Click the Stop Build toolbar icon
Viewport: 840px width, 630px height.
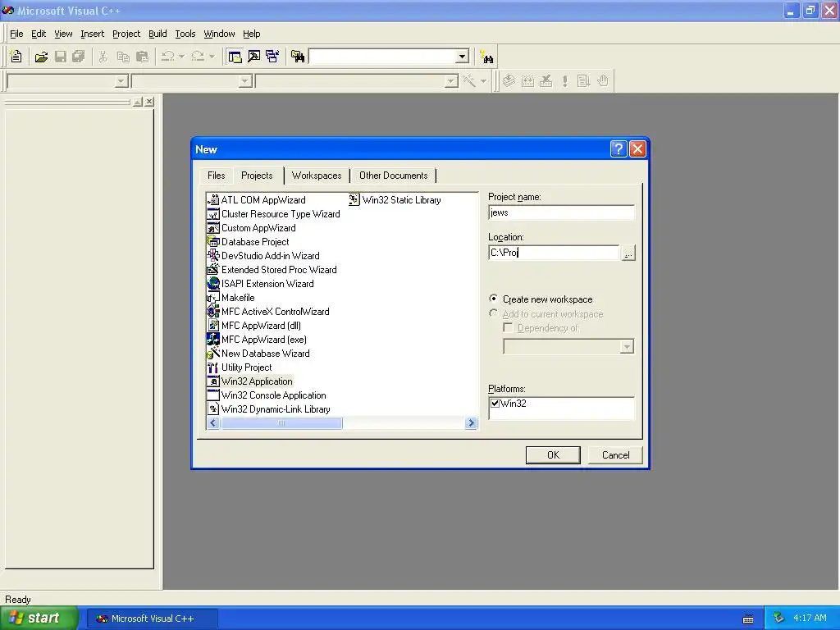click(x=546, y=81)
